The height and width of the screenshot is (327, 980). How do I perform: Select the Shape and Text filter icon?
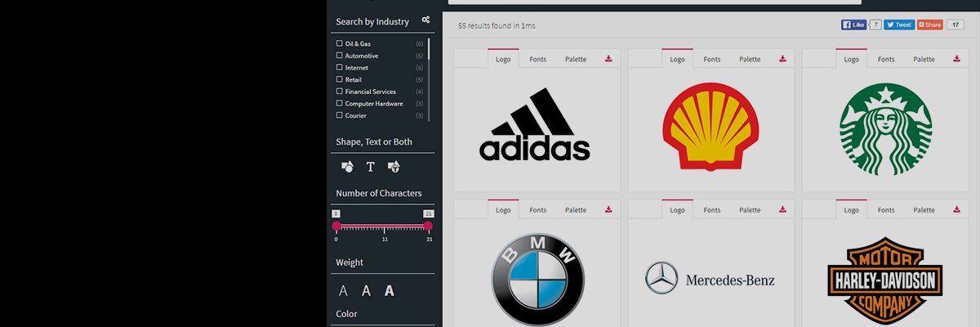point(394,167)
